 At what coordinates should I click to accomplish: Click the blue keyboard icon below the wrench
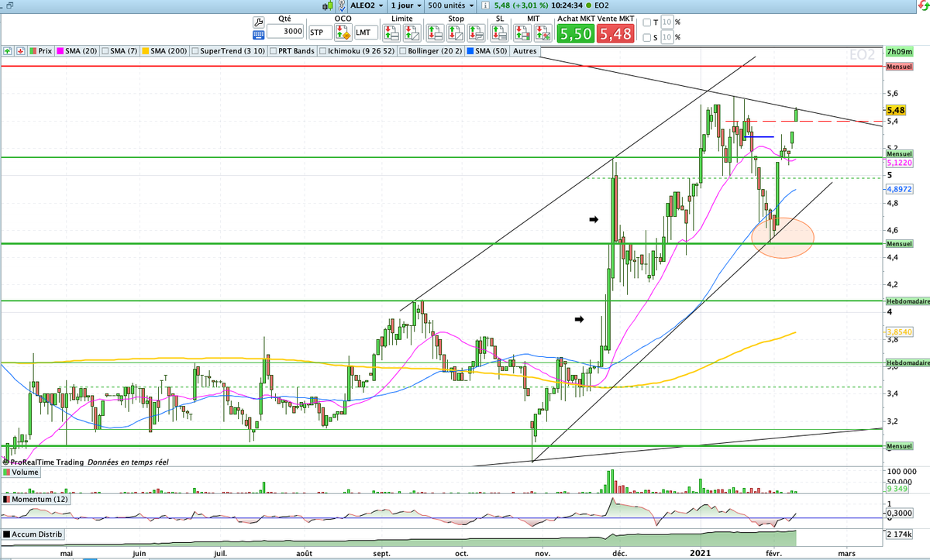coord(259,34)
